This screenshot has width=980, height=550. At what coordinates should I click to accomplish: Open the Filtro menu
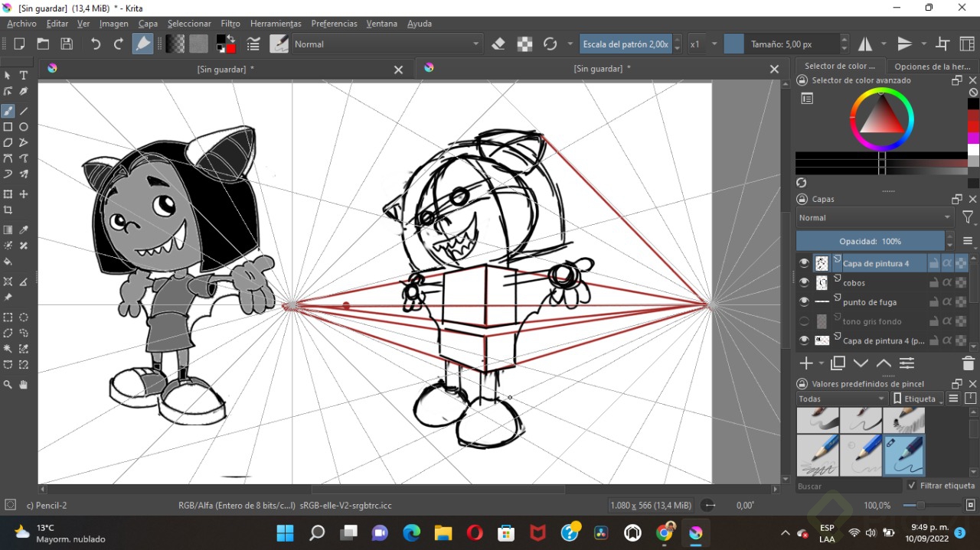[x=230, y=24]
